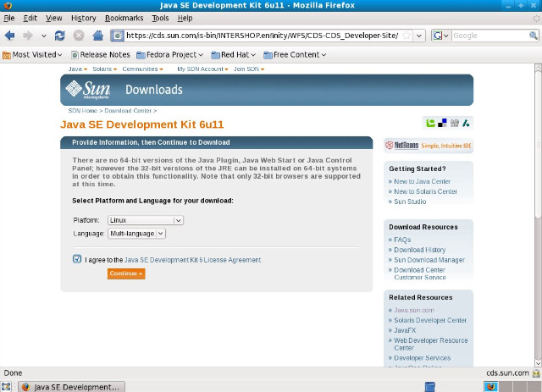Open the Release Notes bookmark
Image resolution: width=542 pixels, height=392 pixels.
pyautogui.click(x=100, y=55)
